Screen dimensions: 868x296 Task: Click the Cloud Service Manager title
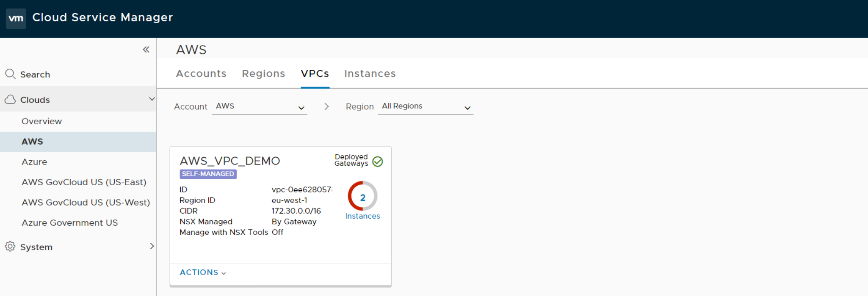103,17
